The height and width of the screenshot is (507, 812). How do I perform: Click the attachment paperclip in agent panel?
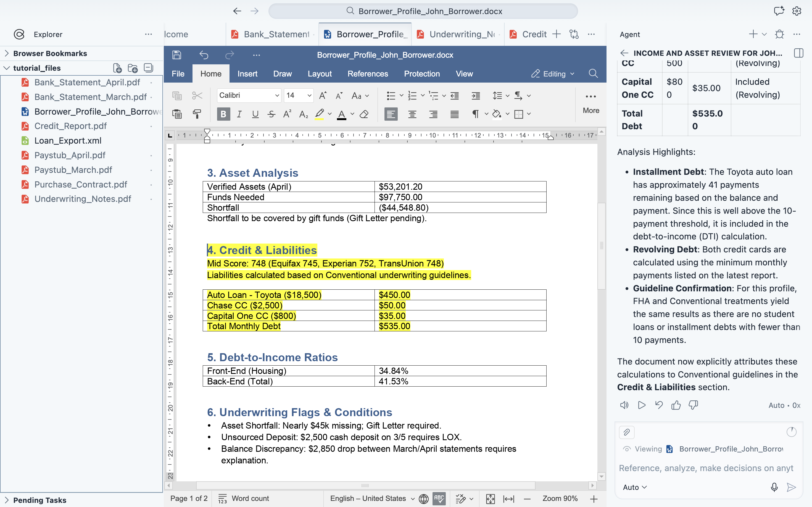pos(626,432)
